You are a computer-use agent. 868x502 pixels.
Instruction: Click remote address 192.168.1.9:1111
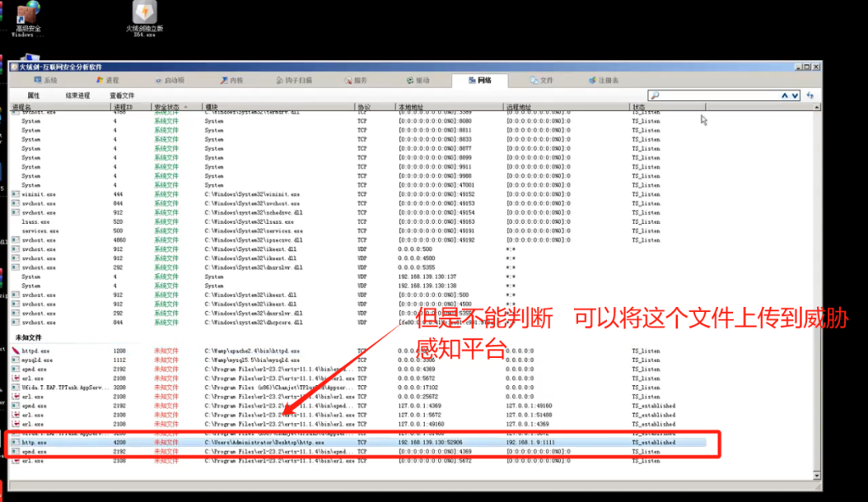(530, 443)
